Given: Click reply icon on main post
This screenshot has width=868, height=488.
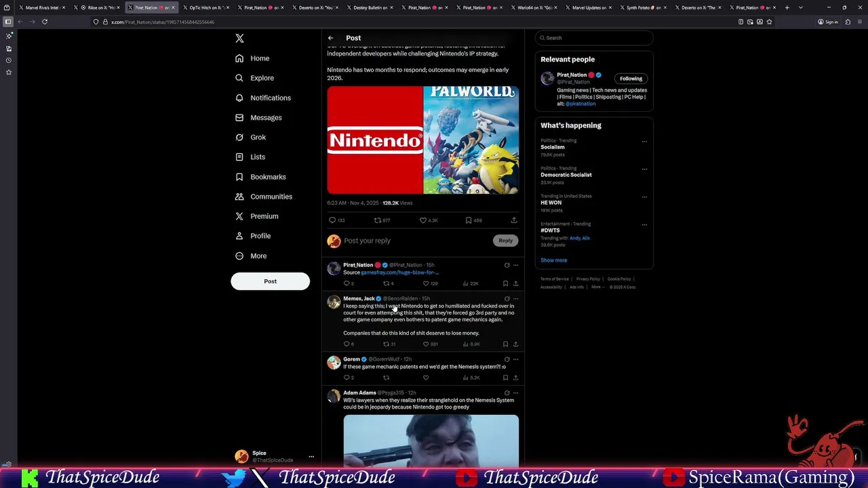Looking at the screenshot, I should tap(332, 220).
